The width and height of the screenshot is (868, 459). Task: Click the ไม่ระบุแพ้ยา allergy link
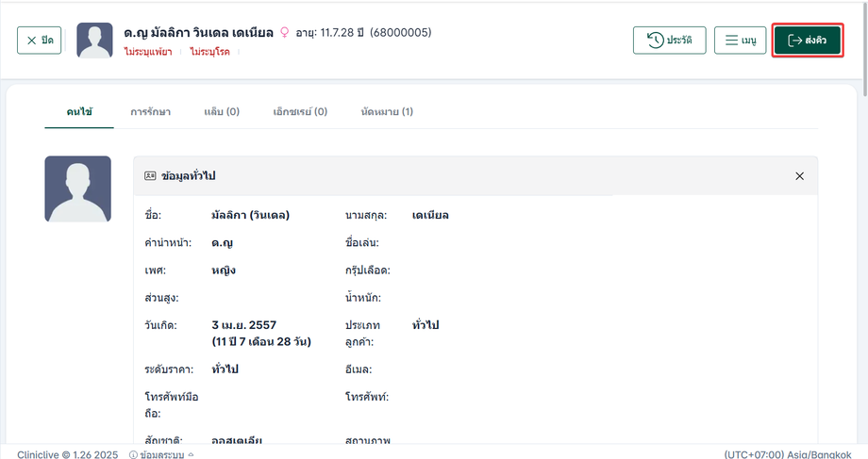[x=147, y=52]
